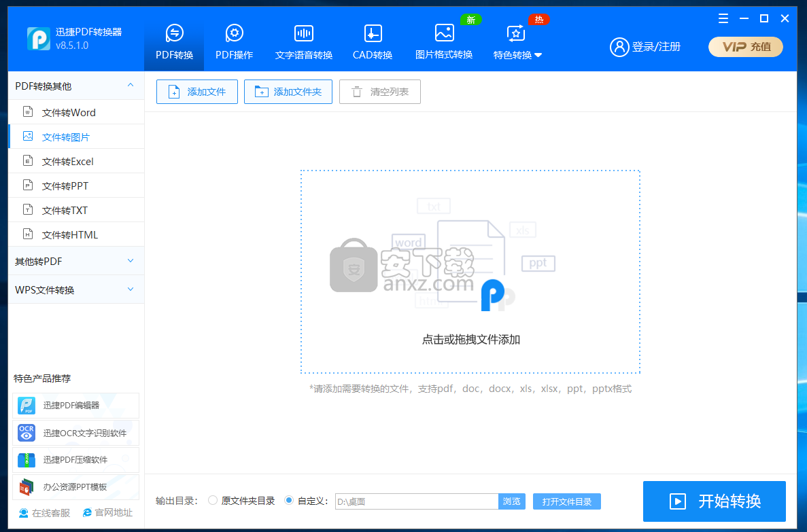
Task: Select 文件转TXT in sidebar
Action: click(x=76, y=210)
